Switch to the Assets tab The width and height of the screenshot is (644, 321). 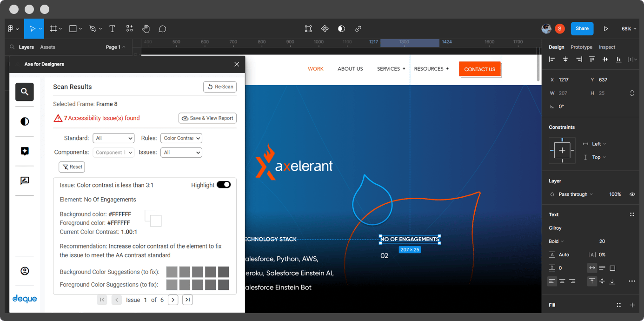[x=47, y=47]
